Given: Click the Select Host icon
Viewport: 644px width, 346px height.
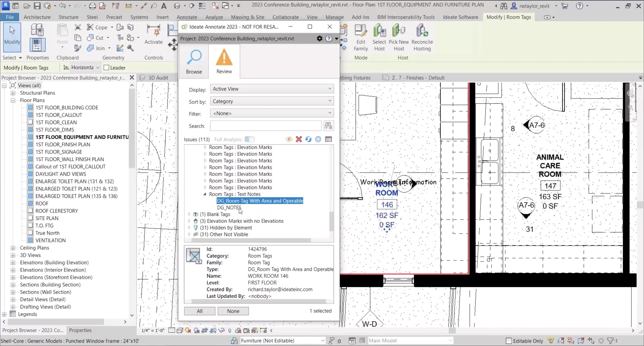Looking at the screenshot, I should [379, 38].
